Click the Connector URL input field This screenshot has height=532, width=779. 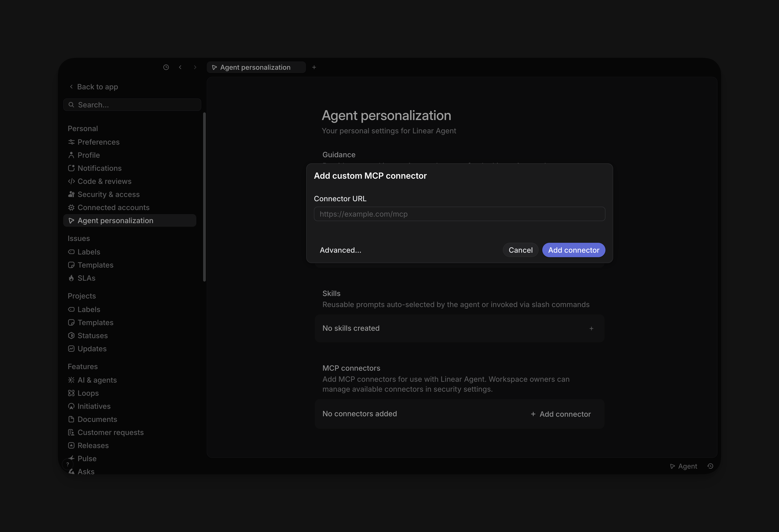tap(459, 214)
